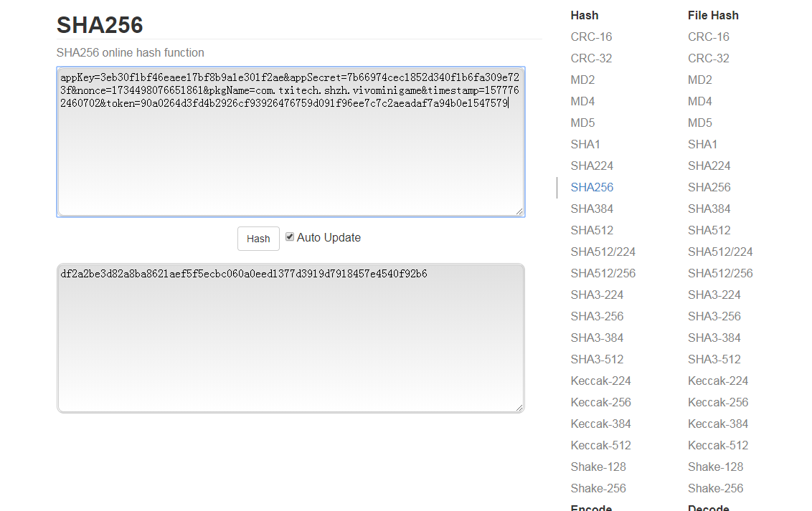Open Keccak-256 in the Hash column
This screenshot has height=511, width=812.
[600, 402]
